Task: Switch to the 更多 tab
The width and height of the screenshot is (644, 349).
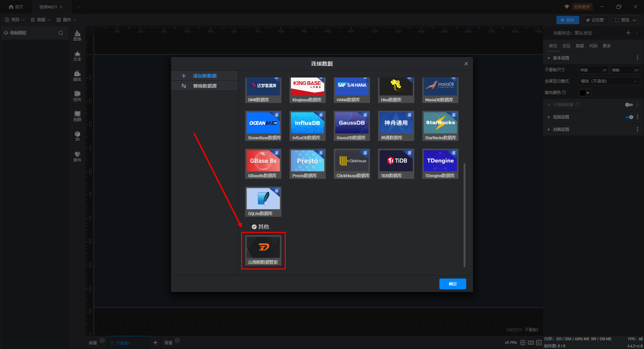Action: (607, 46)
